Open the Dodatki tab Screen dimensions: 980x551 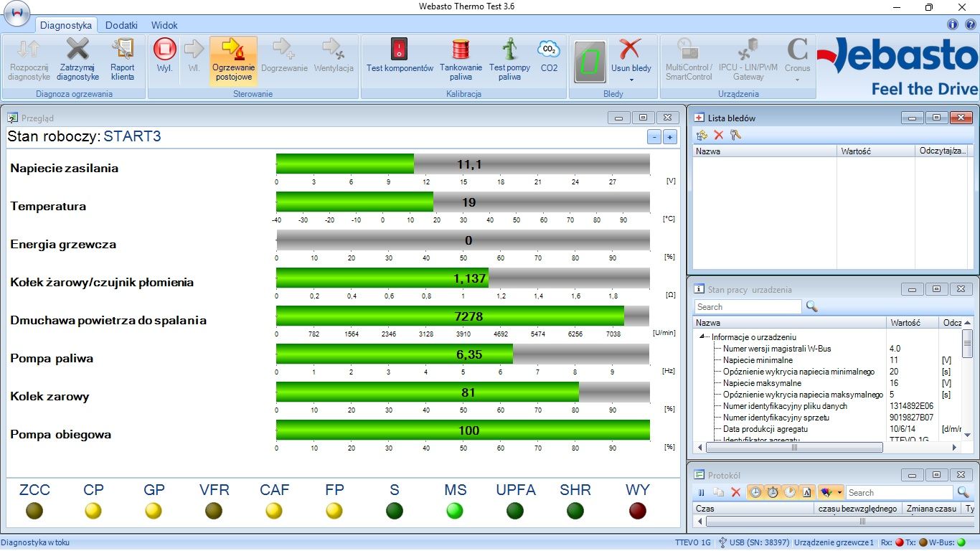(121, 25)
